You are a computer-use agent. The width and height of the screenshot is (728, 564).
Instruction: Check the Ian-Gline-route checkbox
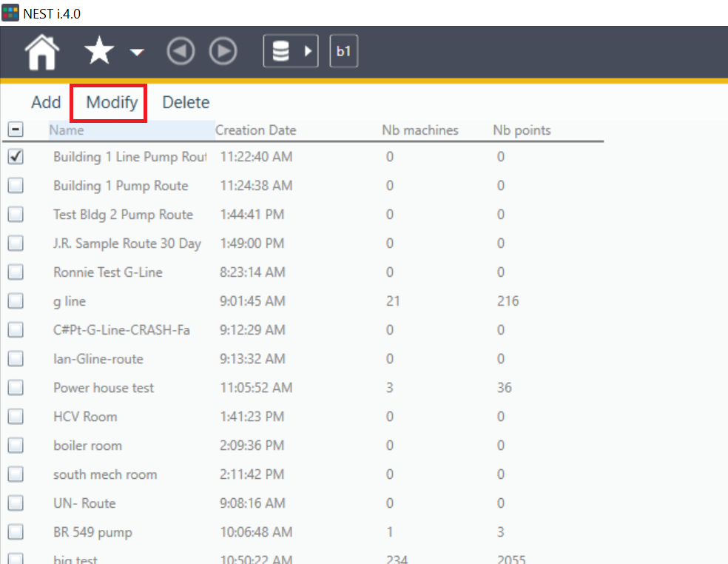(x=16, y=359)
